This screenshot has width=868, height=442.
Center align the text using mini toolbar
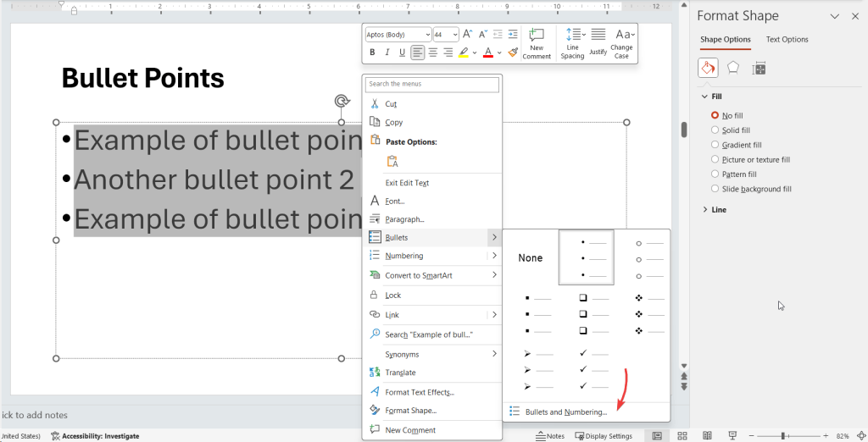(433, 52)
